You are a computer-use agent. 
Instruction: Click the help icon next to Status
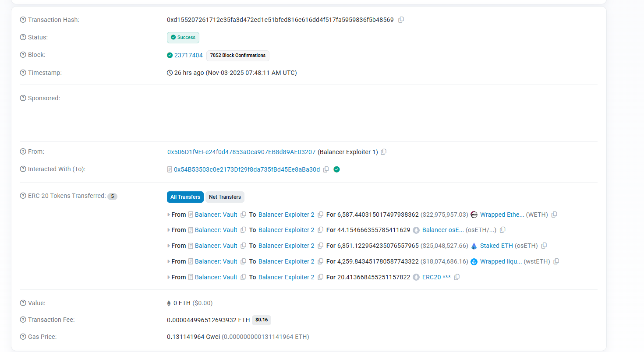coord(23,37)
